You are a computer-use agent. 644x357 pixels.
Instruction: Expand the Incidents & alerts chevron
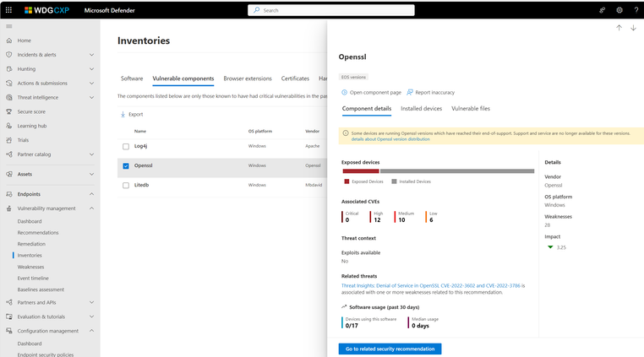pos(91,55)
